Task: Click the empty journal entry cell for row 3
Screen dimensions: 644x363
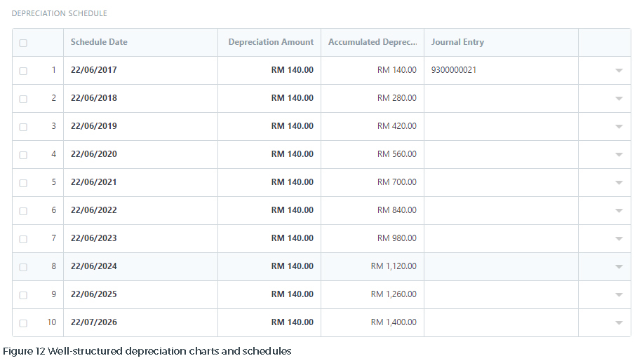Action: pyautogui.click(x=501, y=126)
